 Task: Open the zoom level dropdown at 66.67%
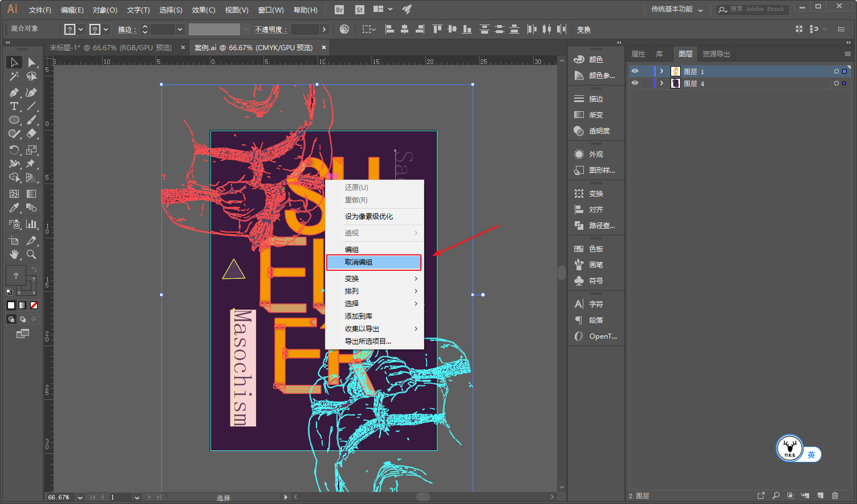click(80, 498)
